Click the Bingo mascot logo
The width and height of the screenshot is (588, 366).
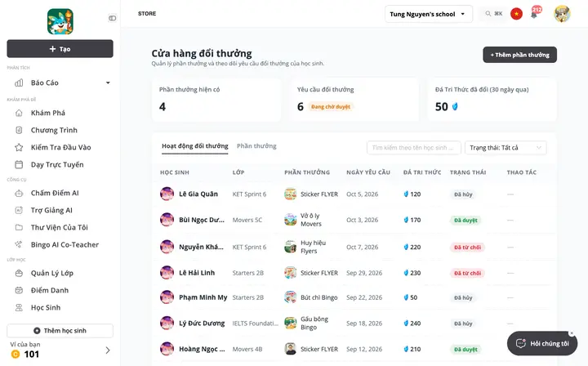click(60, 22)
